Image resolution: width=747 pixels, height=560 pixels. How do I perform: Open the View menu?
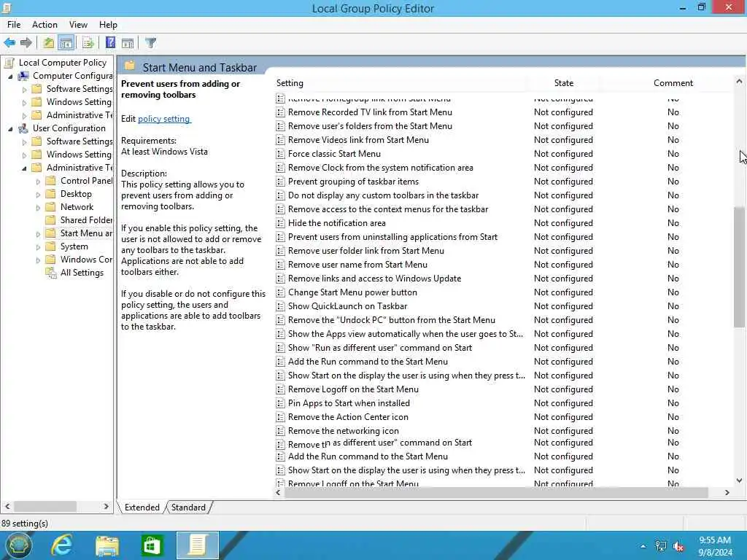78,25
